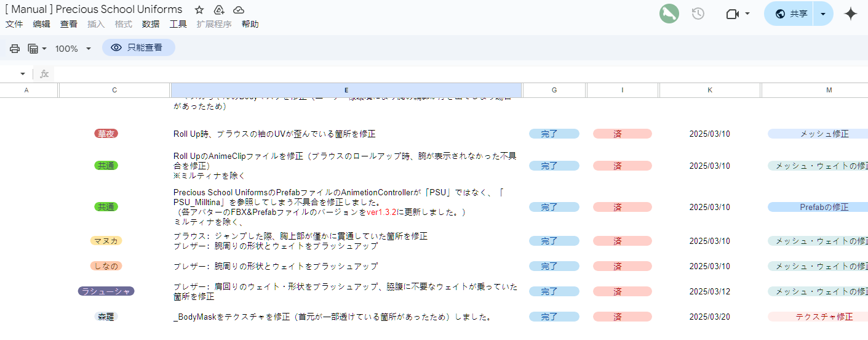This screenshot has height=340, width=868.
Task: Expand the filter views dropdown arrow
Action: 44,48
